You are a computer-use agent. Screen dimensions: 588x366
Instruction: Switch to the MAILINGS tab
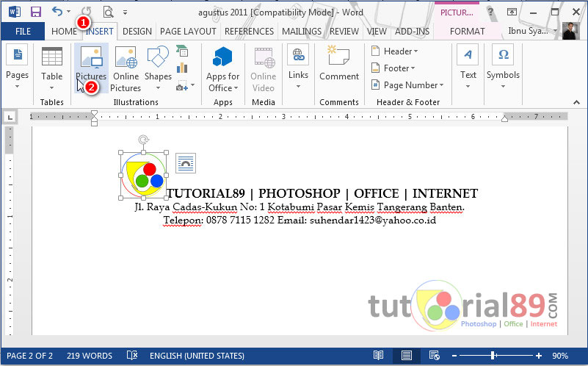(x=302, y=32)
